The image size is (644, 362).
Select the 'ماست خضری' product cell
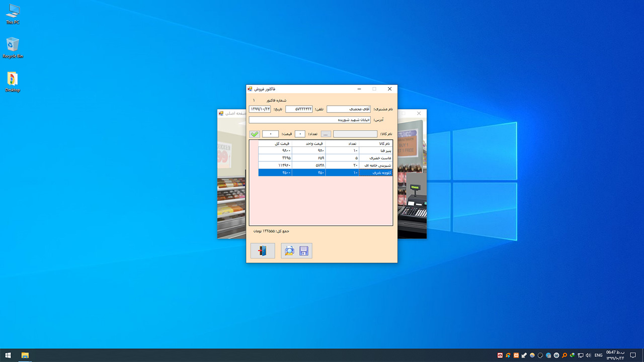376,158
